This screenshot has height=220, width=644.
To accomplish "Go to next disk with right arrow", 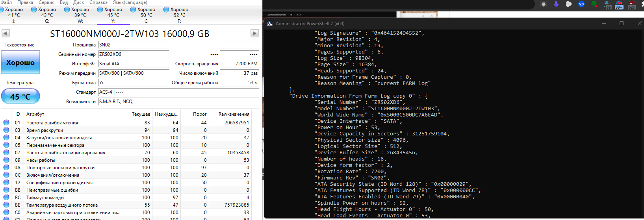I will [x=254, y=33].
